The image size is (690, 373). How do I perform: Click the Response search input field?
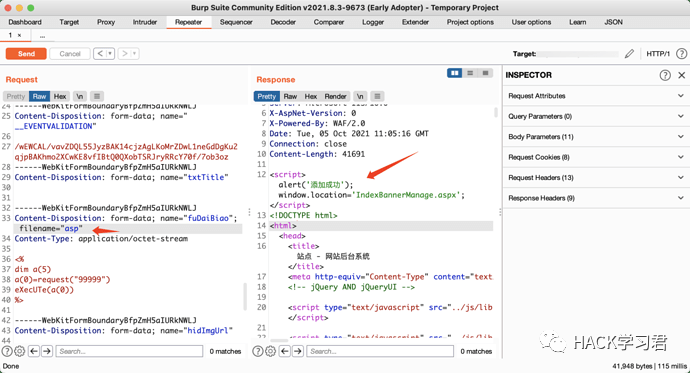coord(380,351)
